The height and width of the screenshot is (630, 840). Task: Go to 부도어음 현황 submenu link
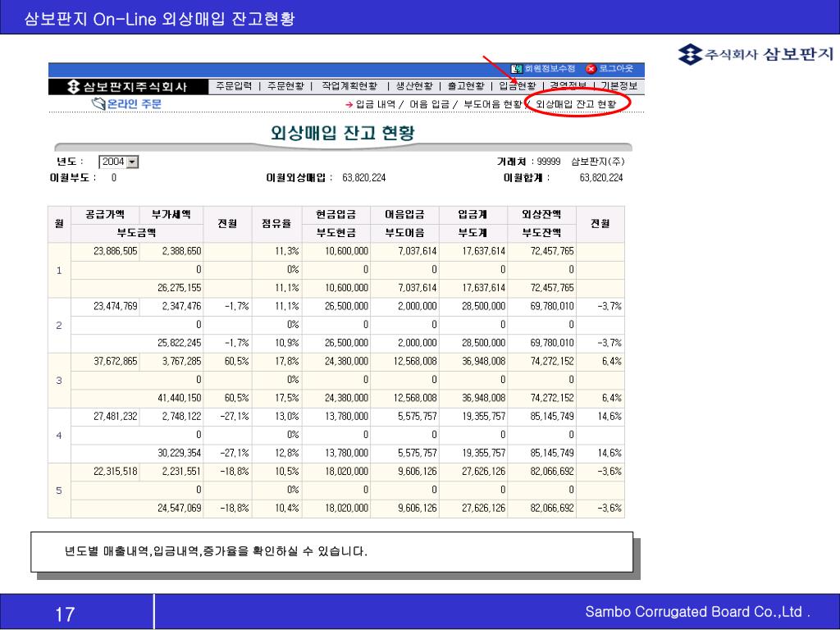click(493, 104)
